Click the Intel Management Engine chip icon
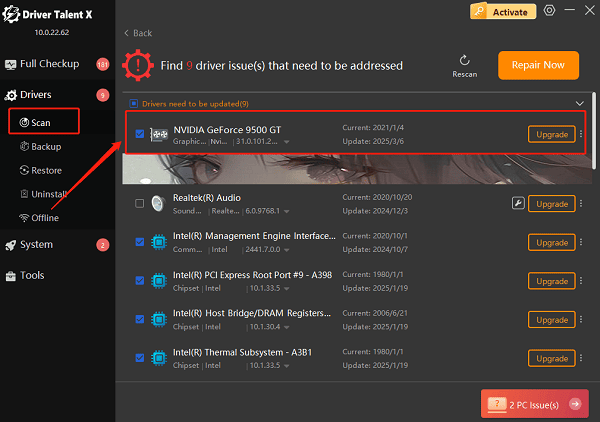 pos(159,242)
